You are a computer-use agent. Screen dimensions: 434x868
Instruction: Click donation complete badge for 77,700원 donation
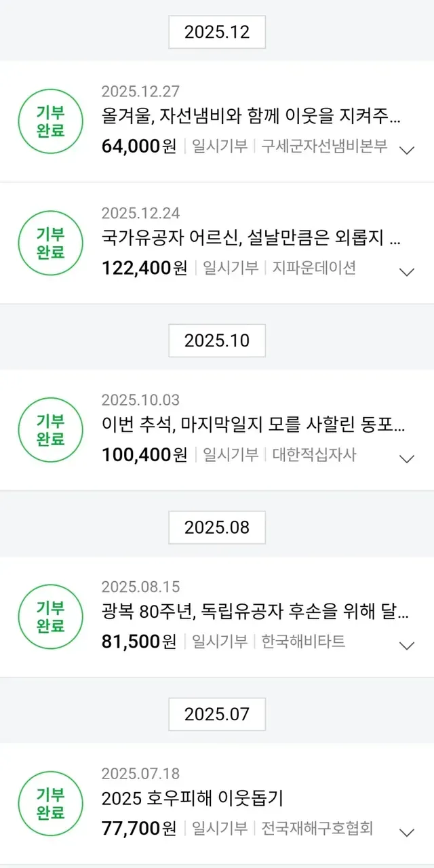[x=51, y=804]
